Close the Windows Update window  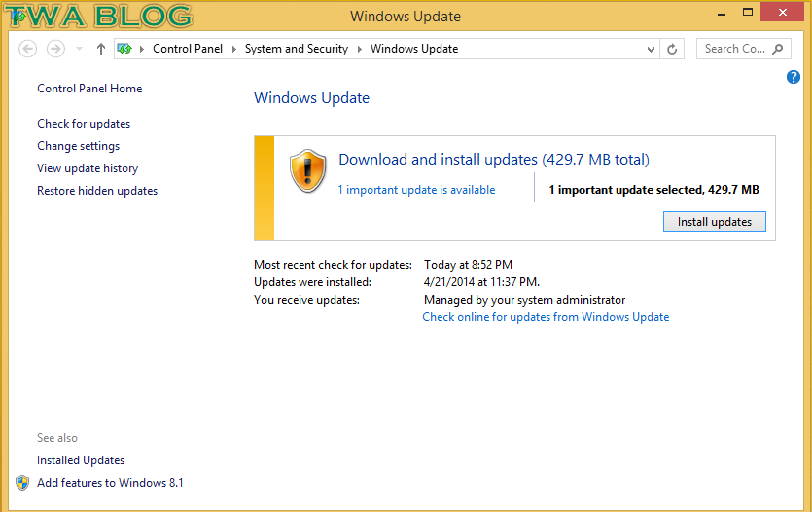coord(783,12)
